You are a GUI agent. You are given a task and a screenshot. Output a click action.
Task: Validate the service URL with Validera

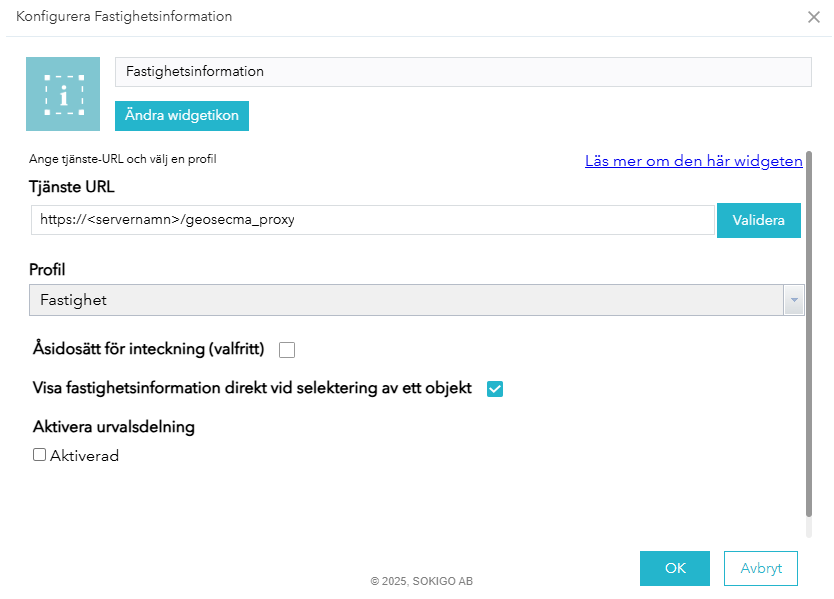pos(759,220)
